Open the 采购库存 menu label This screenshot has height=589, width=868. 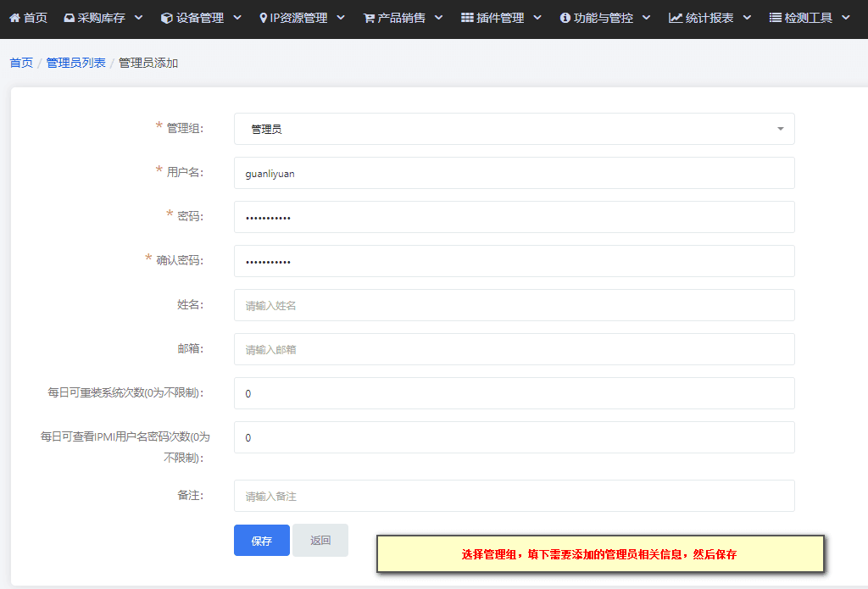pos(102,18)
